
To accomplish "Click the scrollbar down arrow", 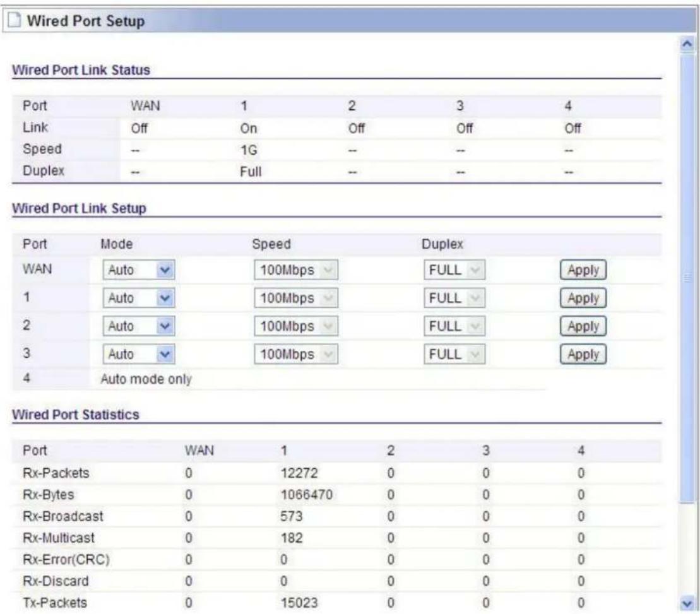I will [687, 604].
